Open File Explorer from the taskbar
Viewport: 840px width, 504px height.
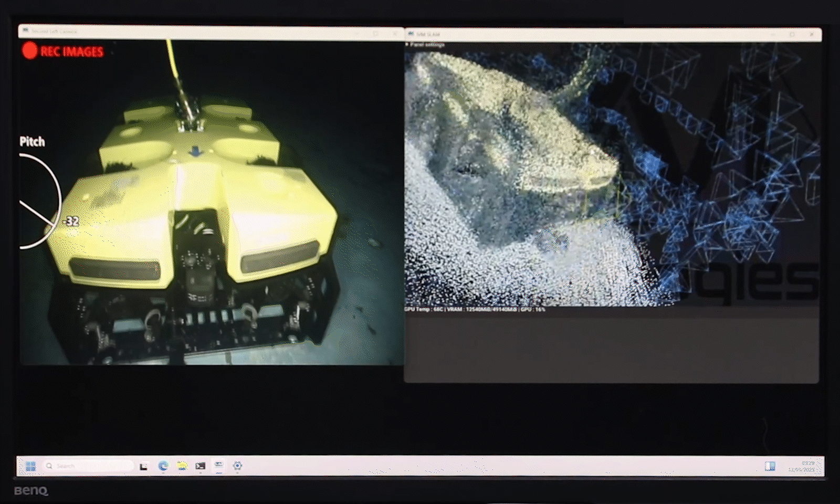click(182, 466)
